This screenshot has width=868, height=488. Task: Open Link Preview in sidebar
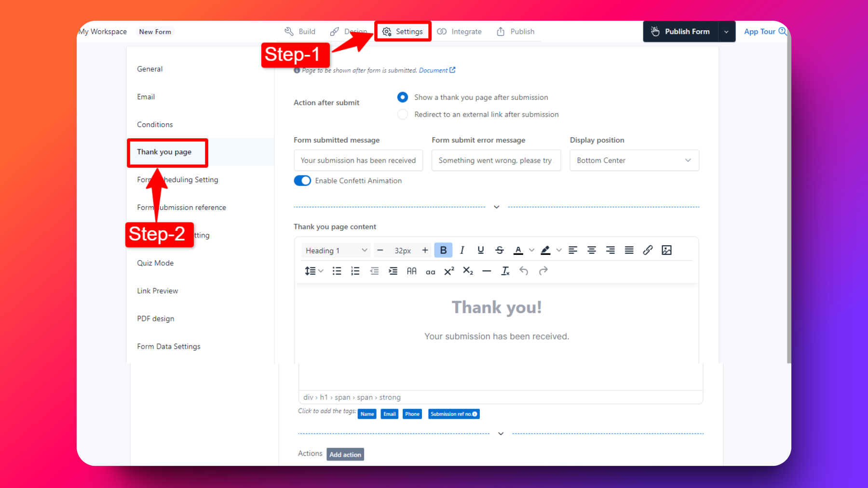click(x=157, y=291)
